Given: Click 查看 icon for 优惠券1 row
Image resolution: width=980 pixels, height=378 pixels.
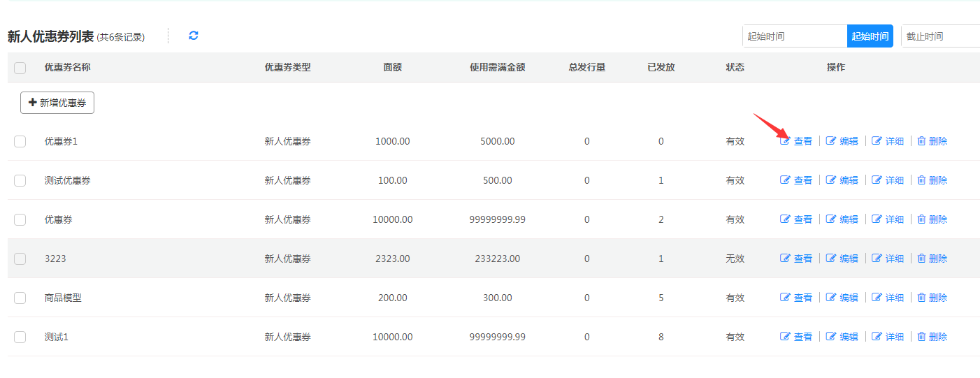Looking at the screenshot, I should [x=785, y=141].
